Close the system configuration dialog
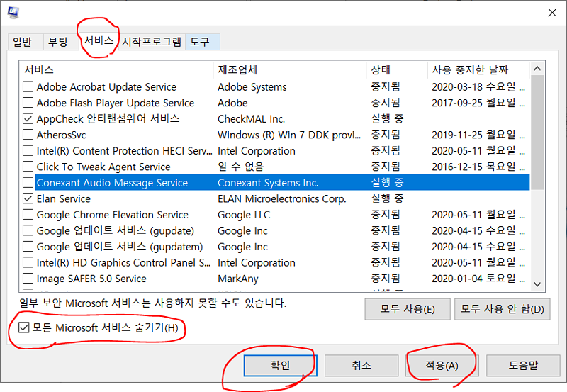567x392 pixels. tap(552, 13)
